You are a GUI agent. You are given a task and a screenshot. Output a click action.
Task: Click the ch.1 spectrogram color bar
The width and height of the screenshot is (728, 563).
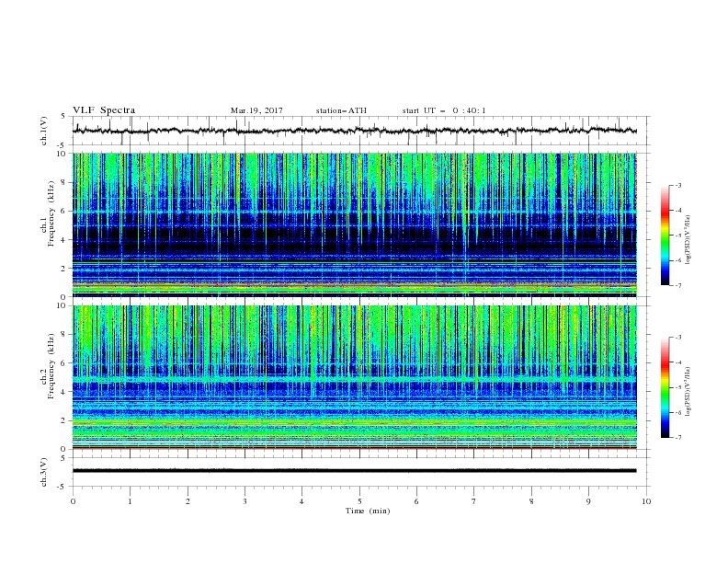tap(665, 236)
